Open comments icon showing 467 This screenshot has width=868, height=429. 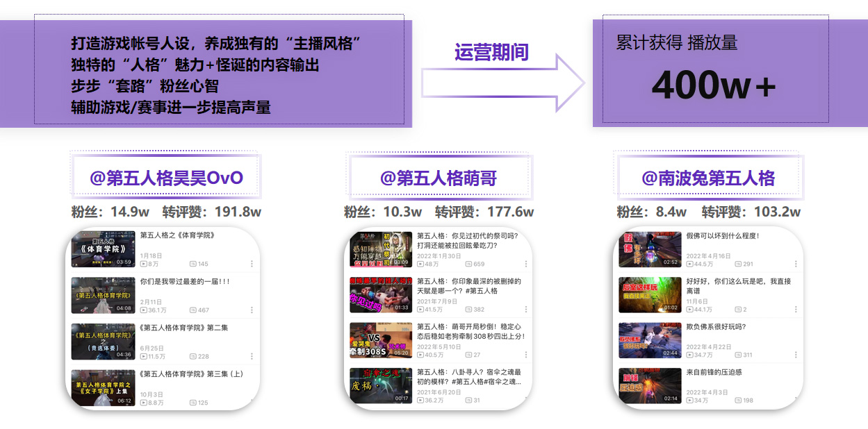click(193, 310)
